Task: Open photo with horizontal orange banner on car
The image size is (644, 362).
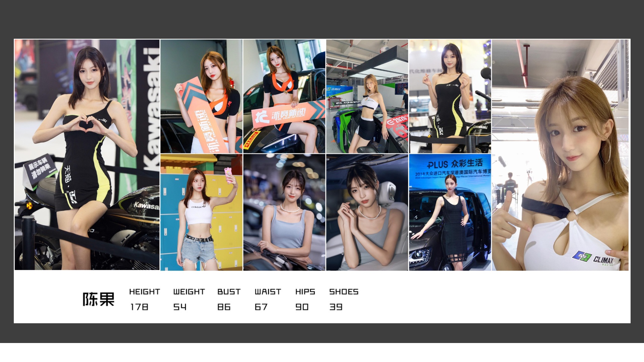Action: pyautogui.click(x=284, y=96)
